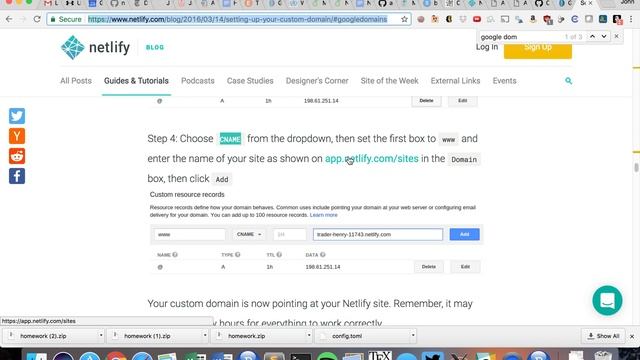Click Delete for the 198.61.251.14 record
Screen dimensions: 640x360
coord(429,267)
